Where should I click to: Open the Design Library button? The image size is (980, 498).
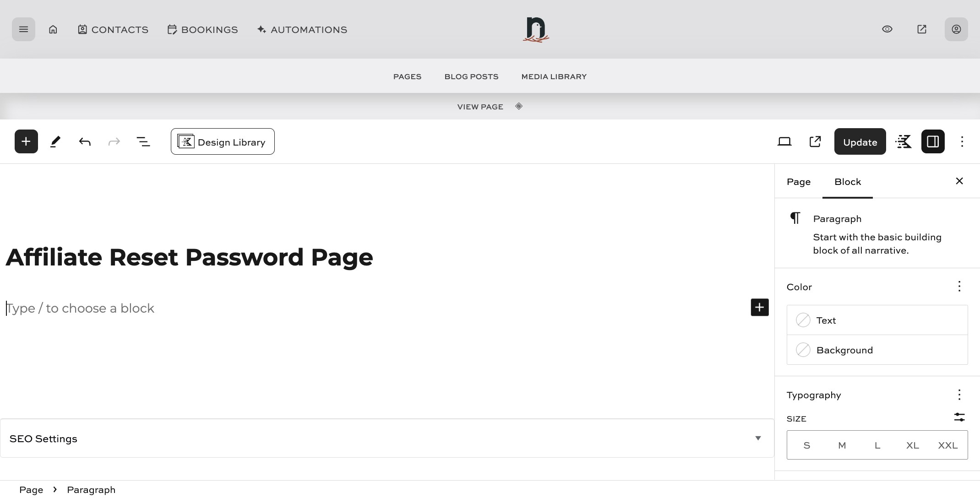(x=223, y=142)
